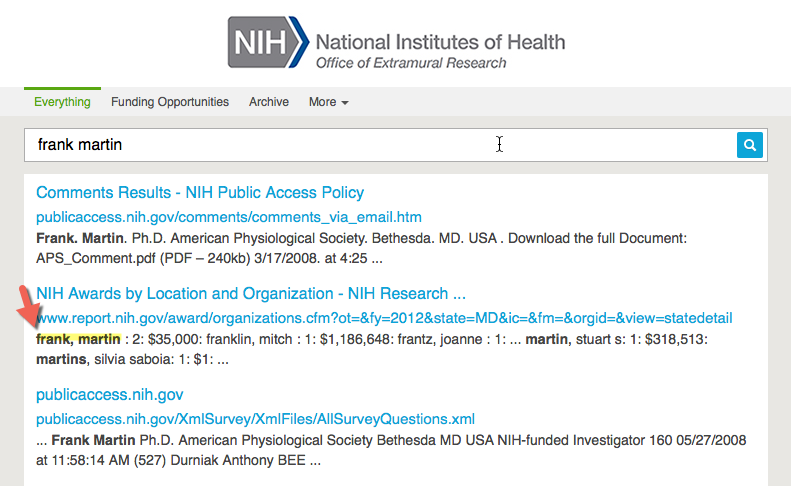Click the bold 'Frank. Martin' in first snippet
The image size is (791, 486).
79,240
